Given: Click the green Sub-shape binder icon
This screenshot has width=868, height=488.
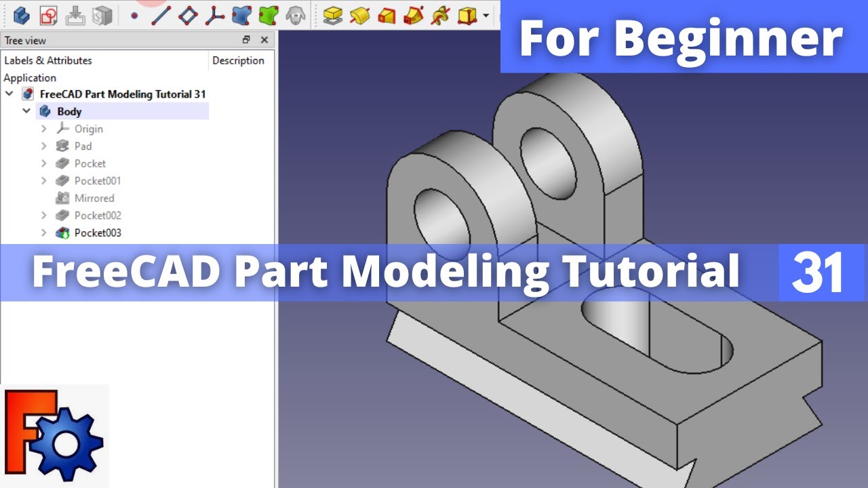Looking at the screenshot, I should point(269,14).
